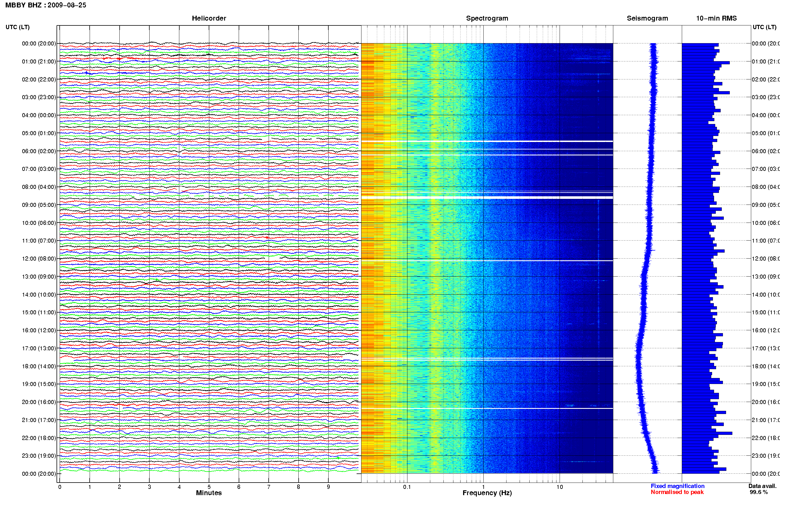Click the left '20:00 (16:00)' time label
812x508 pixels.
point(39,402)
